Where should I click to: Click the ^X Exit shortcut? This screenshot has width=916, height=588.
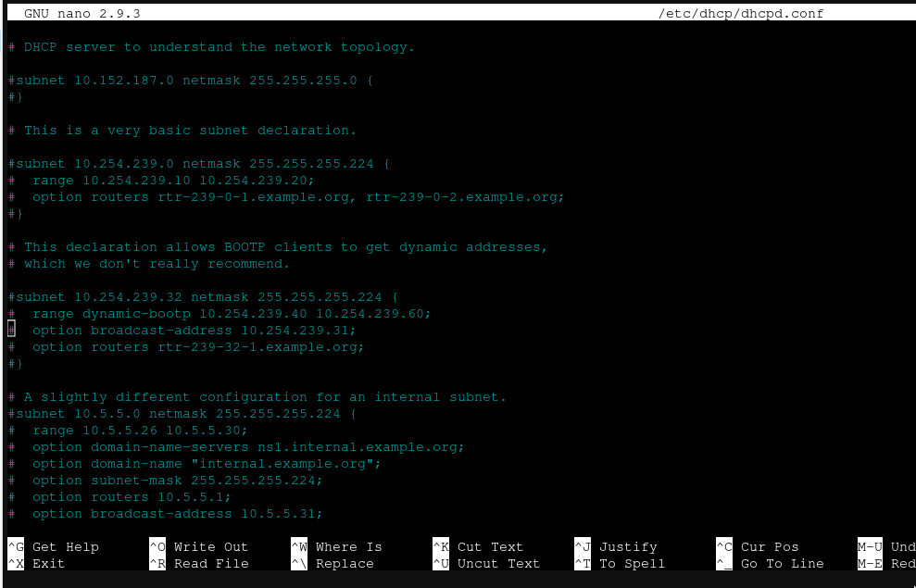pyautogui.click(x=42, y=563)
